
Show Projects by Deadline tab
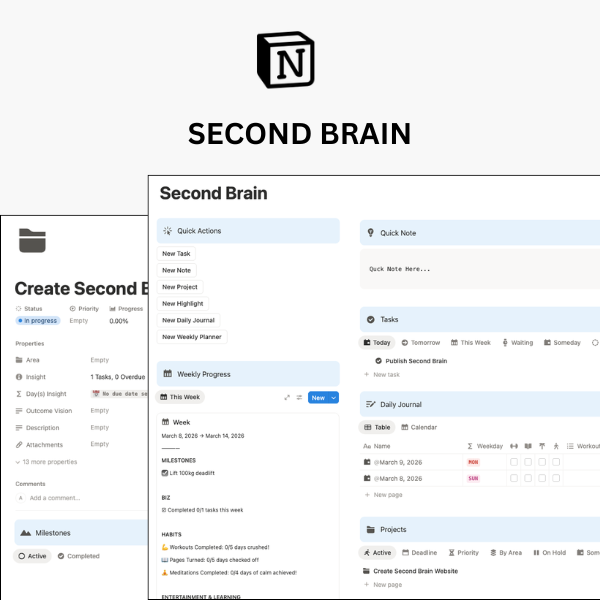coord(419,553)
